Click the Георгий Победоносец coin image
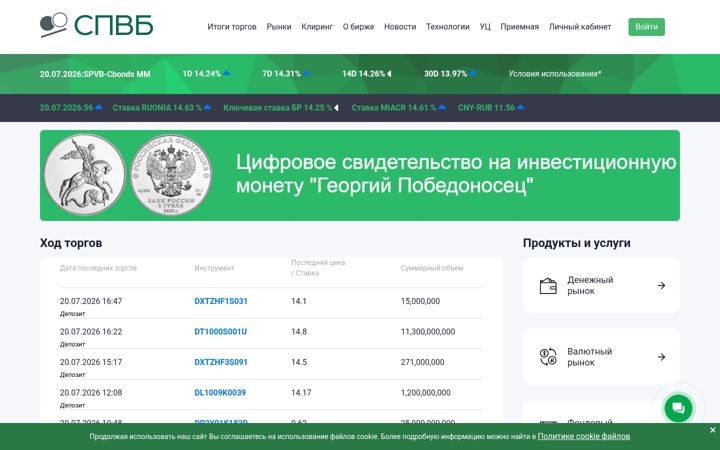The height and width of the screenshot is (450, 720). click(x=84, y=175)
